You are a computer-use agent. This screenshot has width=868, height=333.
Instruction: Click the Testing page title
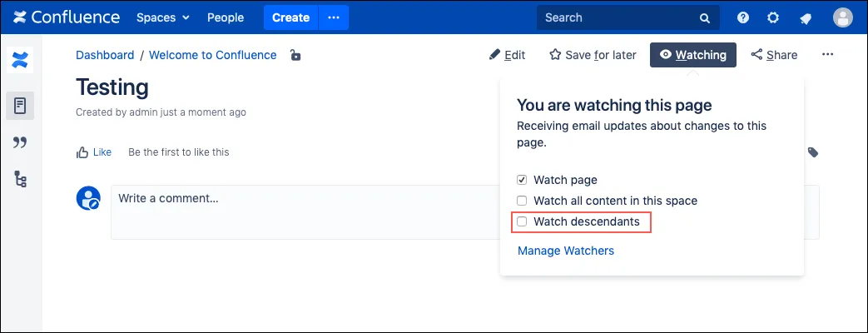tap(112, 87)
